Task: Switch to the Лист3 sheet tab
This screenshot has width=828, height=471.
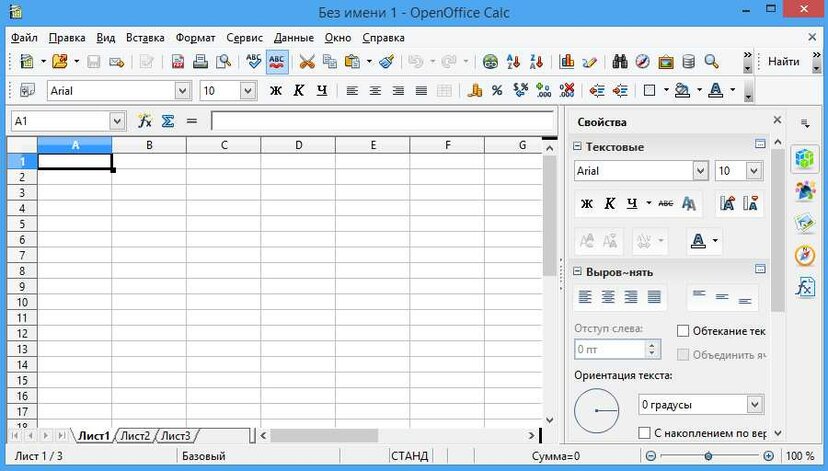Action: 175,436
